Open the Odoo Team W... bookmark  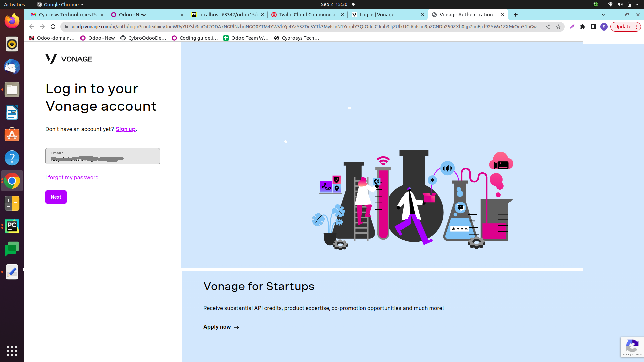pos(246,38)
